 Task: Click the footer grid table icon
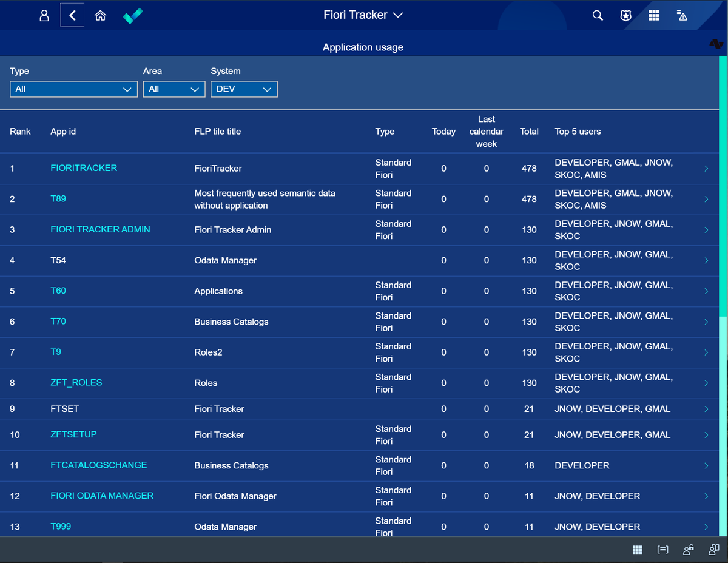(637, 550)
